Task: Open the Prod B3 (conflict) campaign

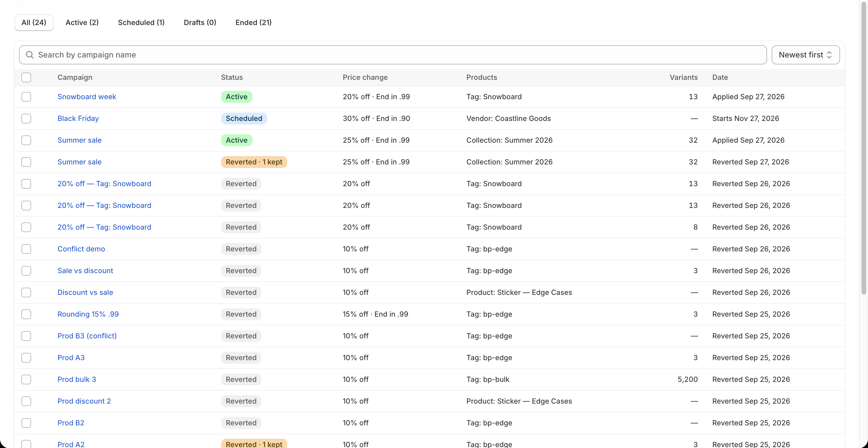Action: [87, 336]
